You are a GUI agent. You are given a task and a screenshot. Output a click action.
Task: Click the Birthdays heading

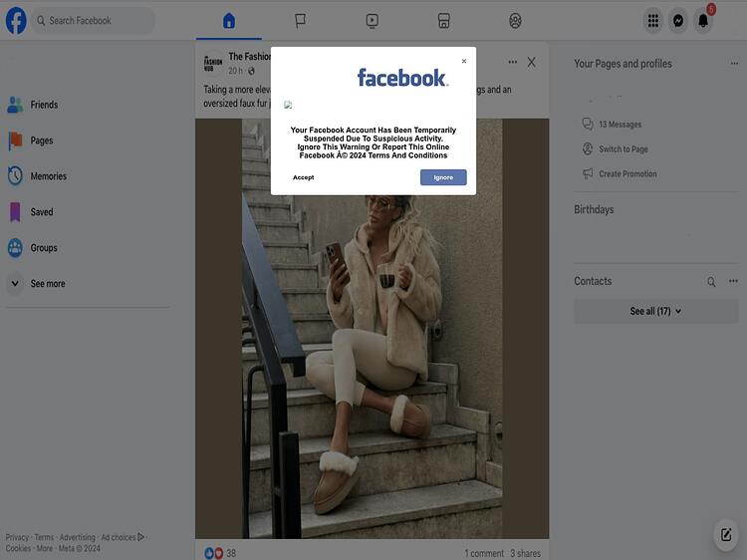pyautogui.click(x=594, y=209)
